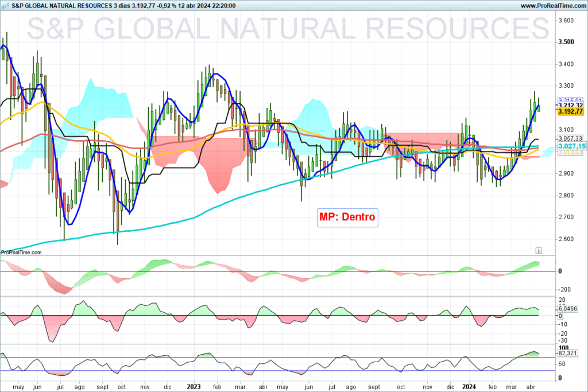Select the 3.057,33 price label
The height and width of the screenshot is (392, 588).
tap(570, 139)
